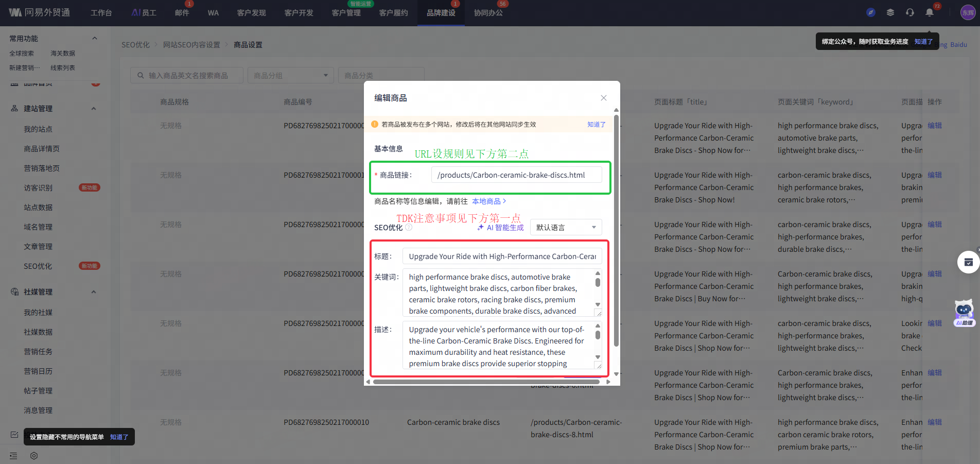980x464 pixels.
Task: Click the blue compass icon in header
Action: tap(870, 12)
